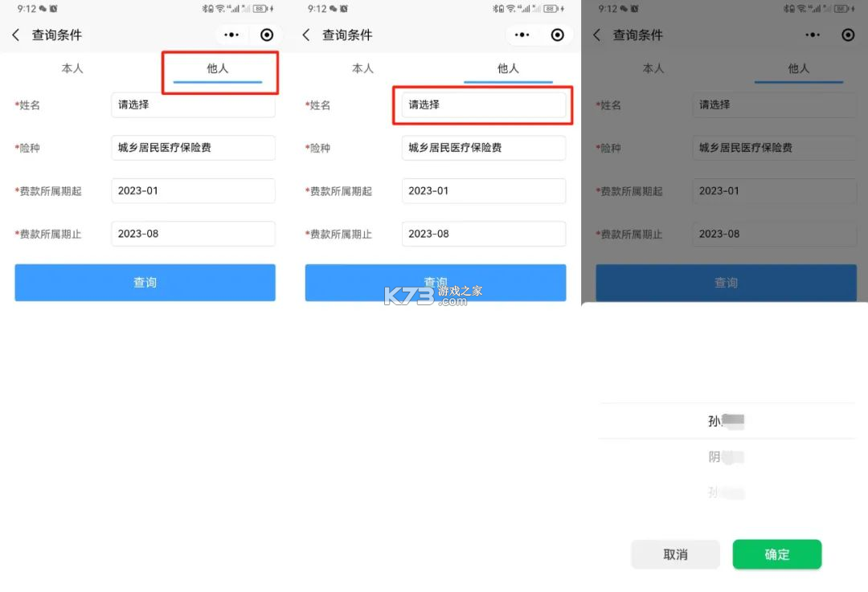Screen dimensions: 868x592
Task: Open the mini-program more options (···) menu, left screen
Action: (x=231, y=35)
